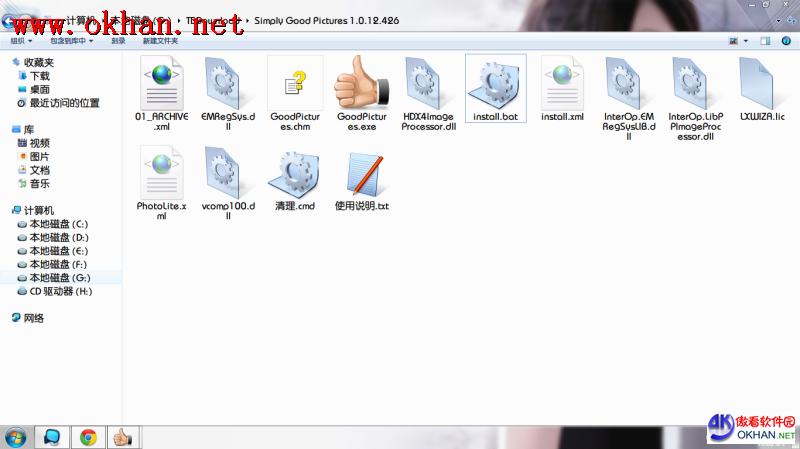
Task: Open the view options dropdown arrow
Action: 746,41
